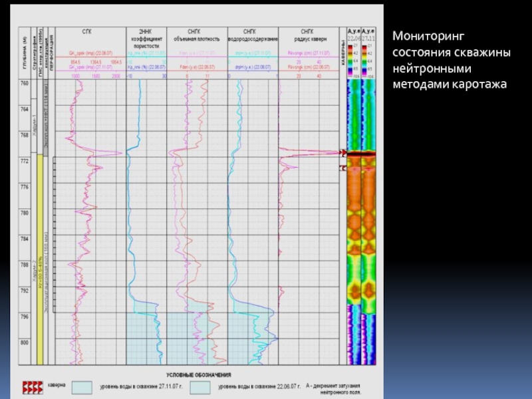Click the water level 27.11.07 legend box
Screen dimensions: 532x399
pos(82,386)
